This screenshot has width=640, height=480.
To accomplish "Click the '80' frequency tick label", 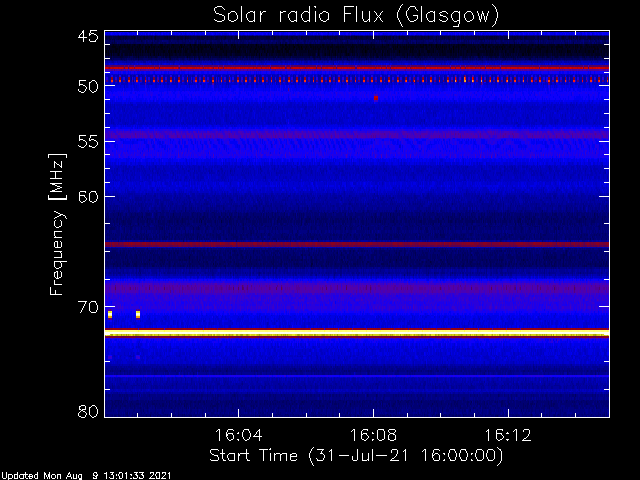I will click(x=88, y=411).
